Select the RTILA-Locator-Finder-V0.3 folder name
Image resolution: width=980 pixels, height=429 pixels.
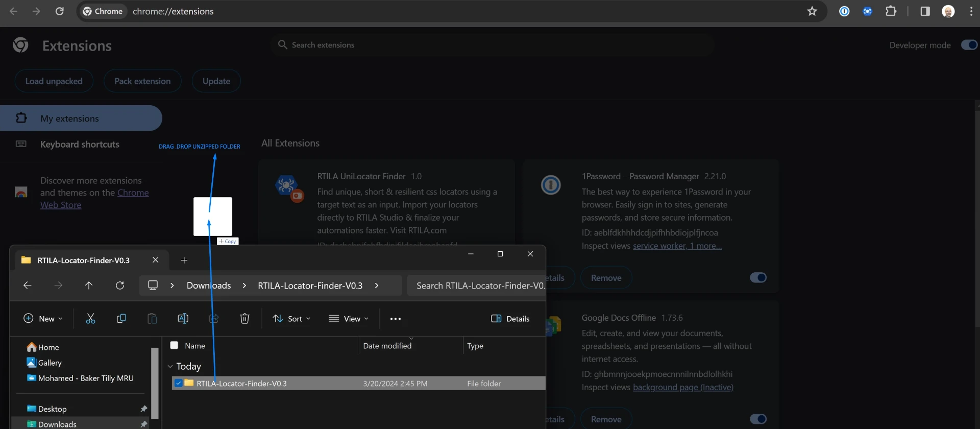click(x=242, y=384)
